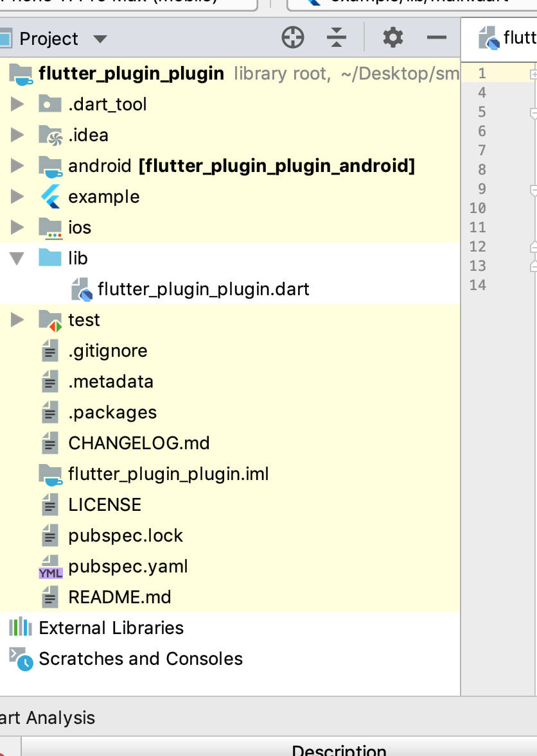Open Scratches and Consoles node
This screenshot has height=756, width=537.
(141, 658)
